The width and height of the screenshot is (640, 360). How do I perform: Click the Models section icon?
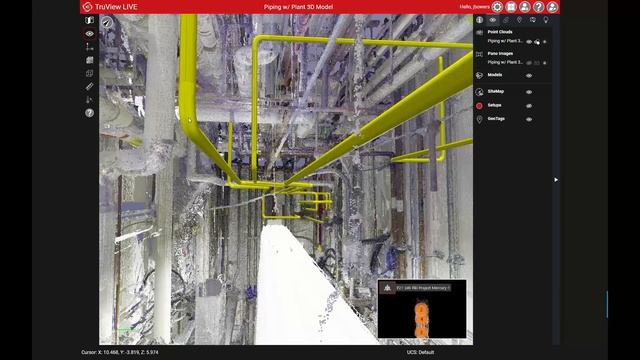pos(480,76)
